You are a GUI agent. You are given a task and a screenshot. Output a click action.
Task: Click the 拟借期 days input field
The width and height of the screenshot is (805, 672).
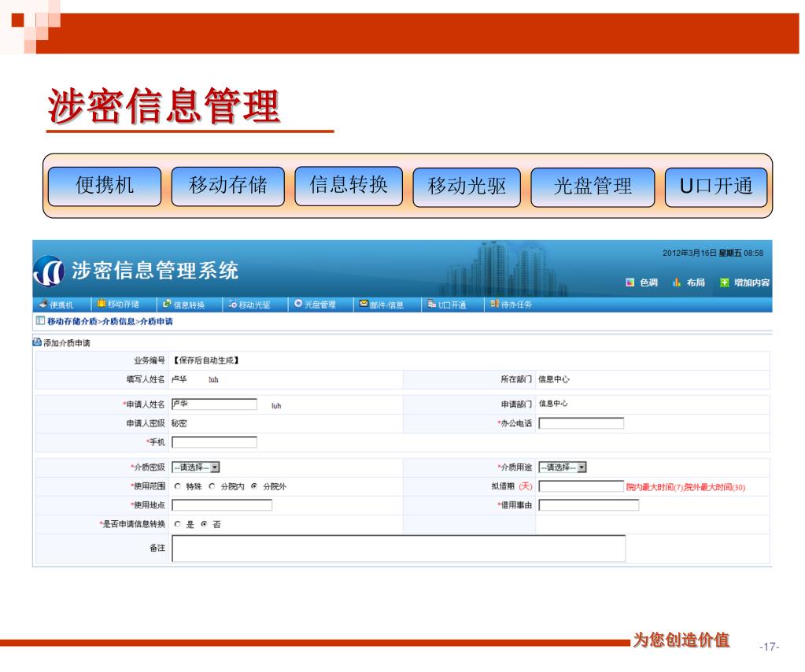click(582, 486)
